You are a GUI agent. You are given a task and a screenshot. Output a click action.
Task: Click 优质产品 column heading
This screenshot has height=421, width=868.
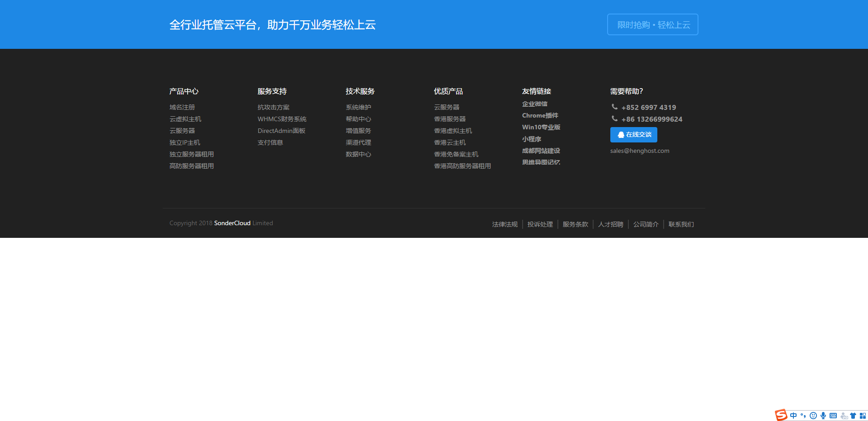click(448, 91)
